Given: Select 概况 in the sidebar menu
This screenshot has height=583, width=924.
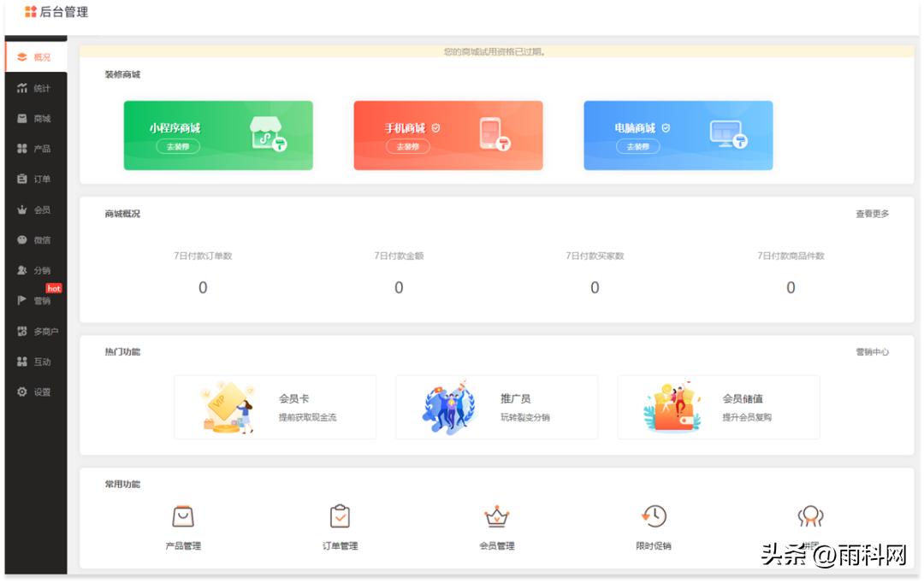Looking at the screenshot, I should (x=30, y=56).
